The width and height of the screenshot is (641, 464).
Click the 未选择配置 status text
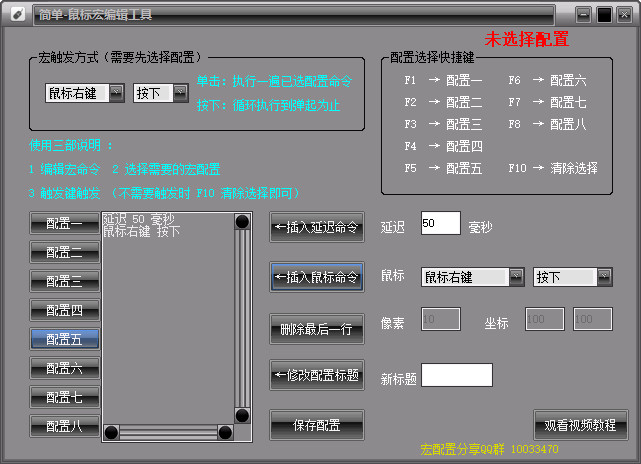[527, 39]
